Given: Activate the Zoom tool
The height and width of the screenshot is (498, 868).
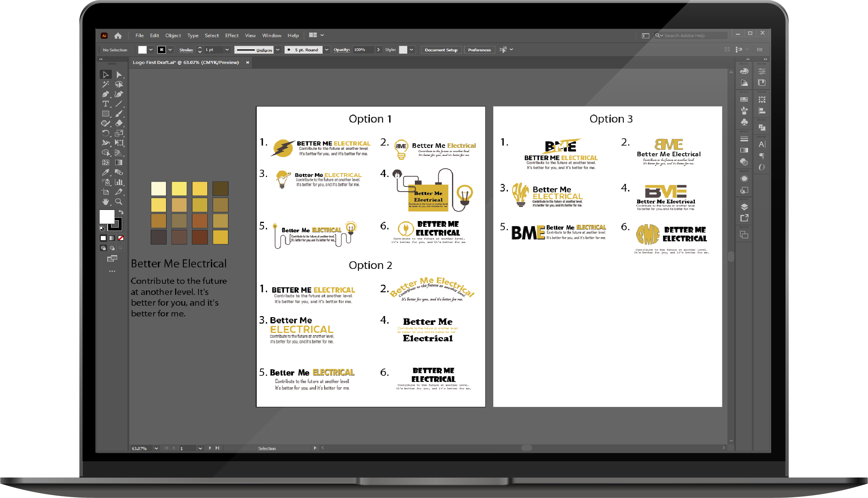Looking at the screenshot, I should (119, 201).
